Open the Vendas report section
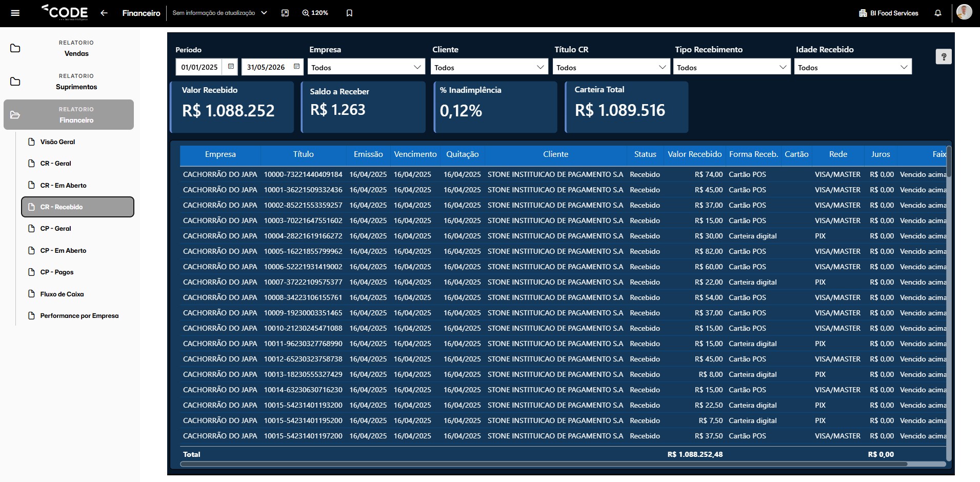This screenshot has height=482, width=980. point(69,48)
